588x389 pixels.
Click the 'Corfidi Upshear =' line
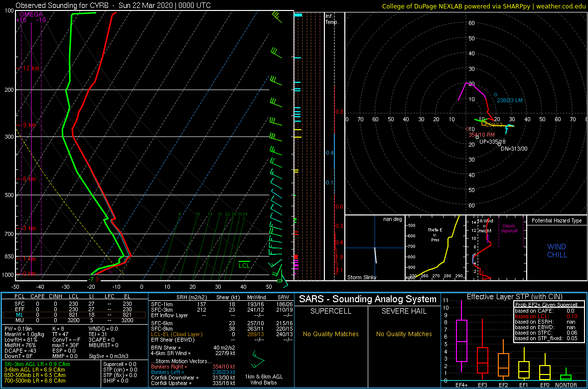(193, 384)
